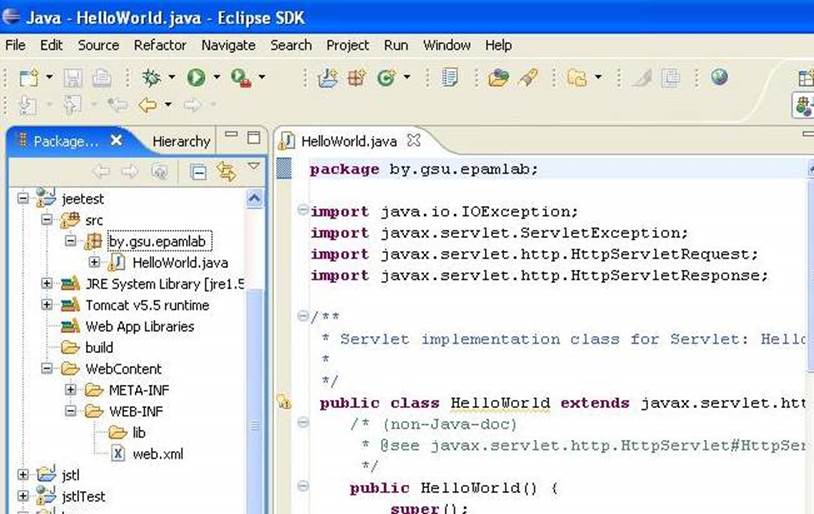814x514 pixels.
Task: Open the File menu
Action: coord(15,46)
